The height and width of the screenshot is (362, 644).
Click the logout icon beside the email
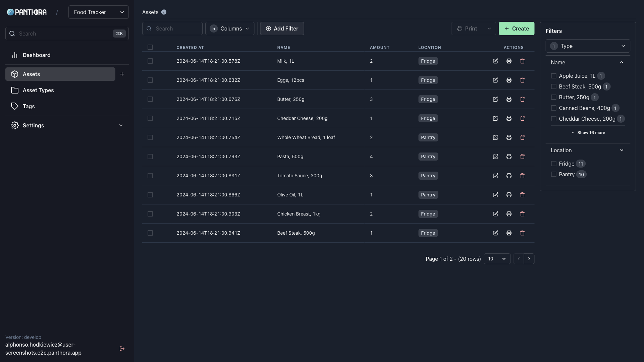[x=122, y=349]
